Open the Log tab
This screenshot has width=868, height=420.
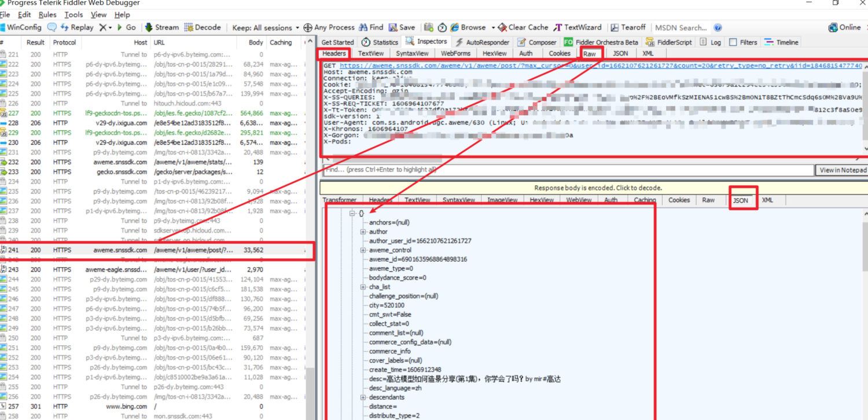pos(710,42)
